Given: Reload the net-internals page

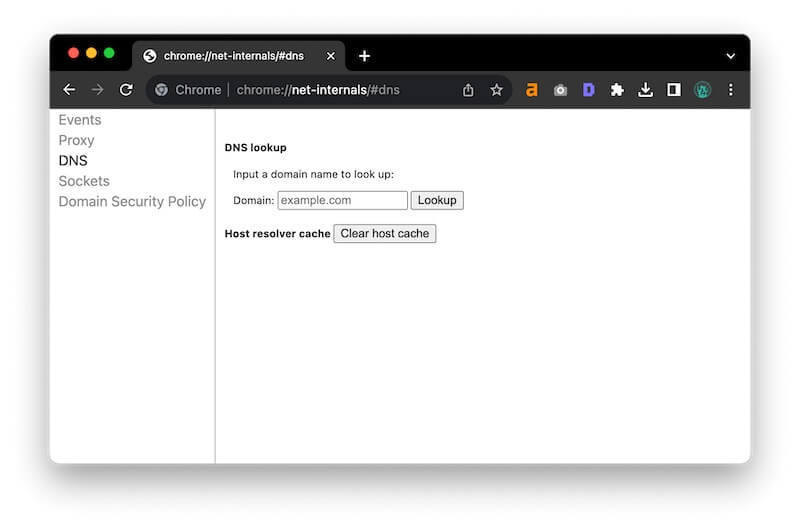Looking at the screenshot, I should [x=126, y=90].
